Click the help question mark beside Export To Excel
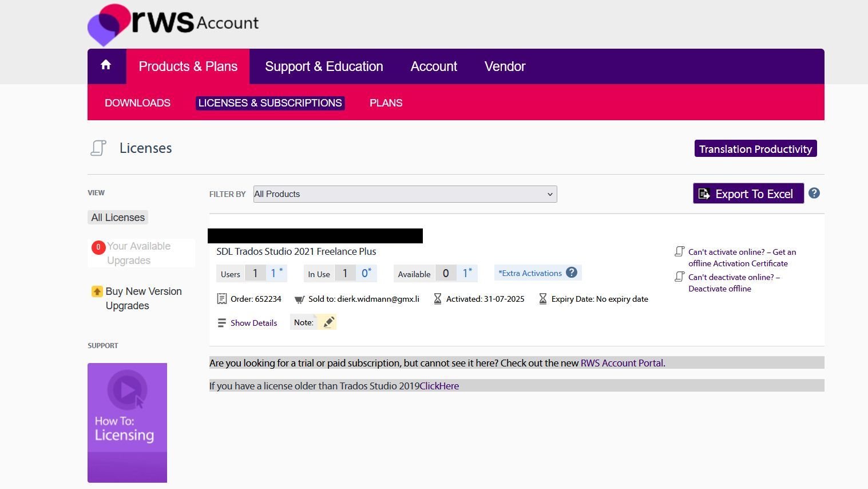Screen dimensions: 868x489 click(x=814, y=193)
